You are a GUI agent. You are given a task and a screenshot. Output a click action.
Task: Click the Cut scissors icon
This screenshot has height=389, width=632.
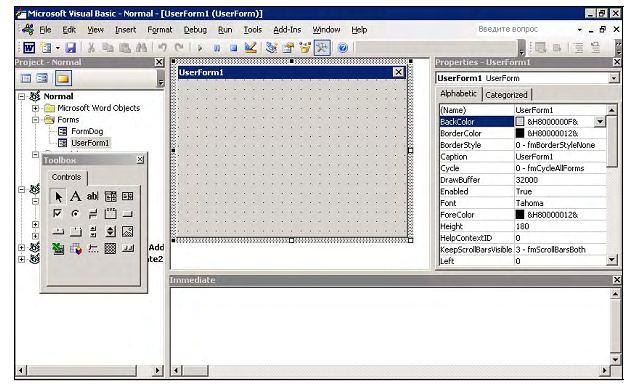point(91,48)
